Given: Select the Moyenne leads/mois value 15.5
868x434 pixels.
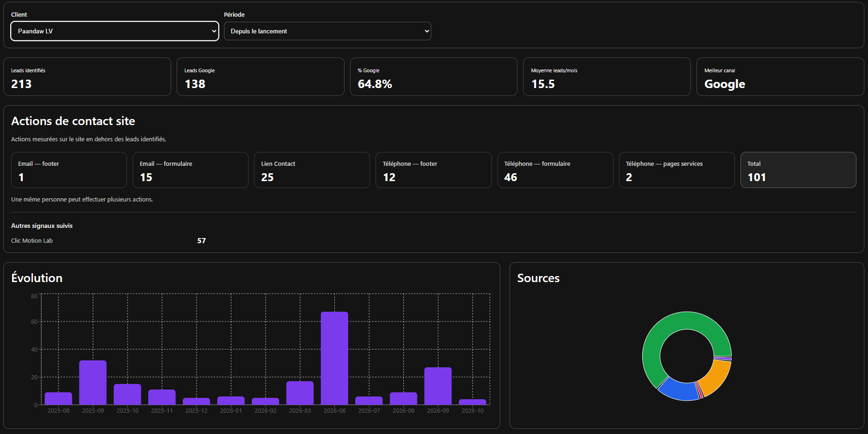Looking at the screenshot, I should click(543, 84).
